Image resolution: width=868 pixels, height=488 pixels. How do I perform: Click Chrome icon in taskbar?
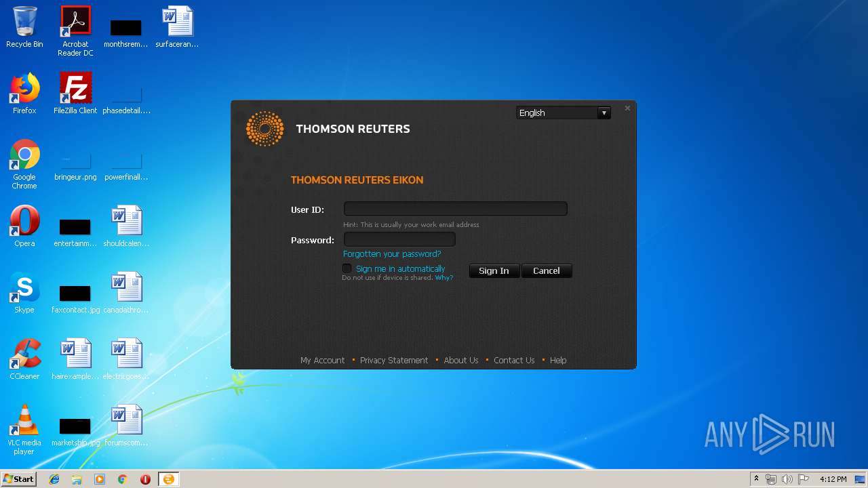(123, 479)
